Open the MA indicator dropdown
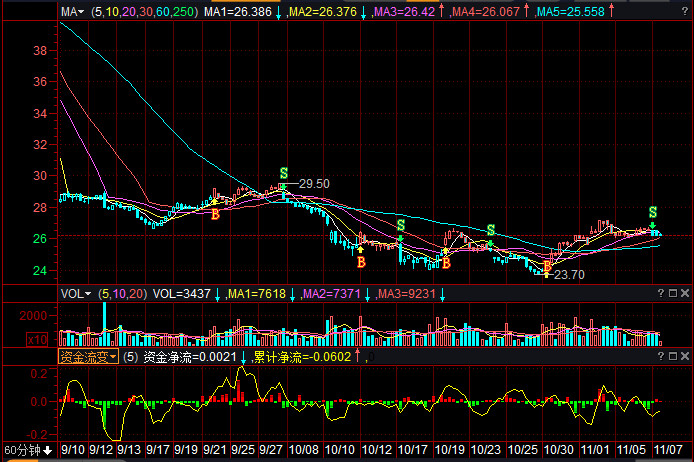This screenshot has height=462, width=694. click(72, 12)
